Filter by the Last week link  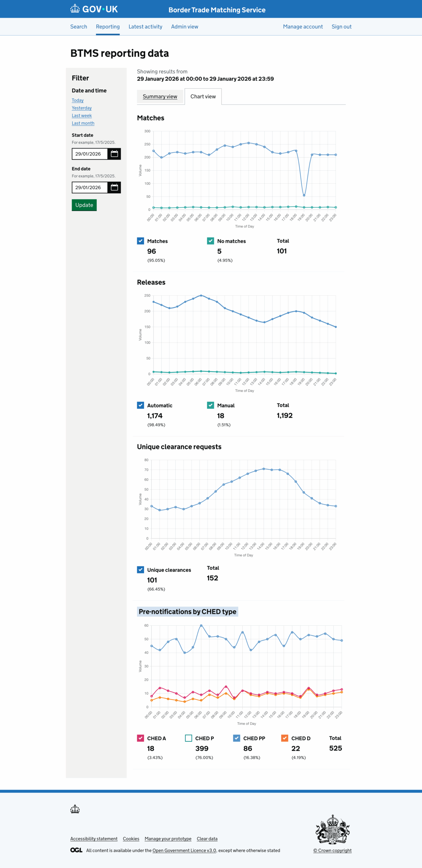(82, 116)
